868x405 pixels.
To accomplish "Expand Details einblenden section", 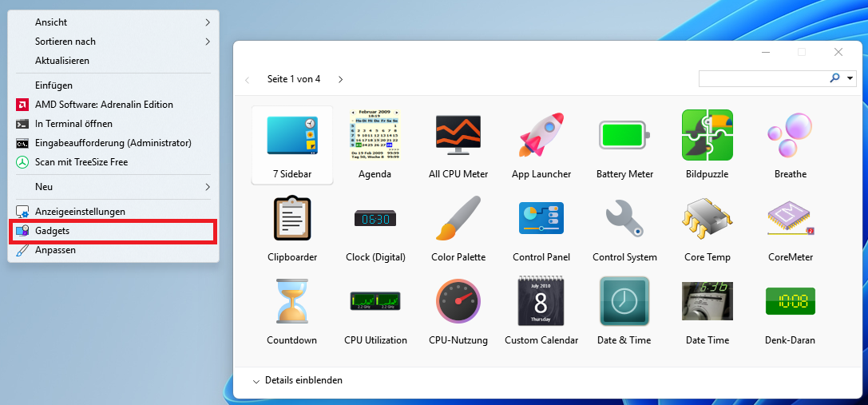I will 298,380.
